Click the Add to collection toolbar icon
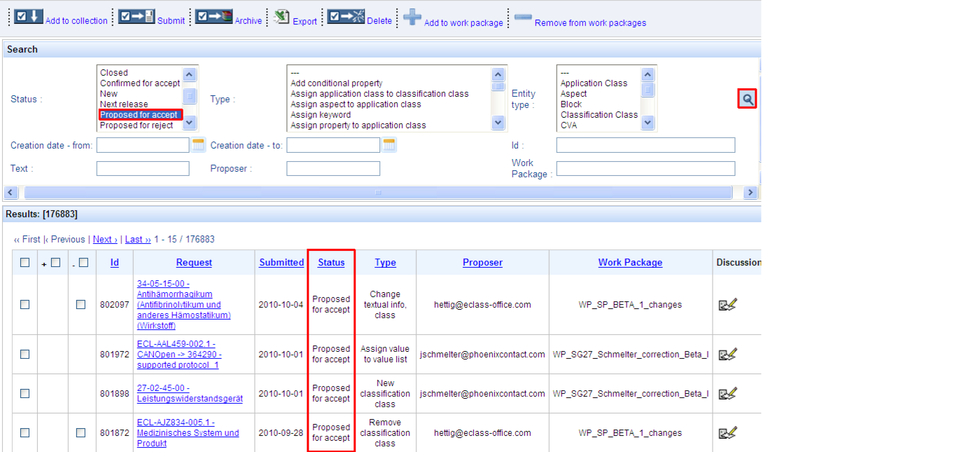 (29, 16)
